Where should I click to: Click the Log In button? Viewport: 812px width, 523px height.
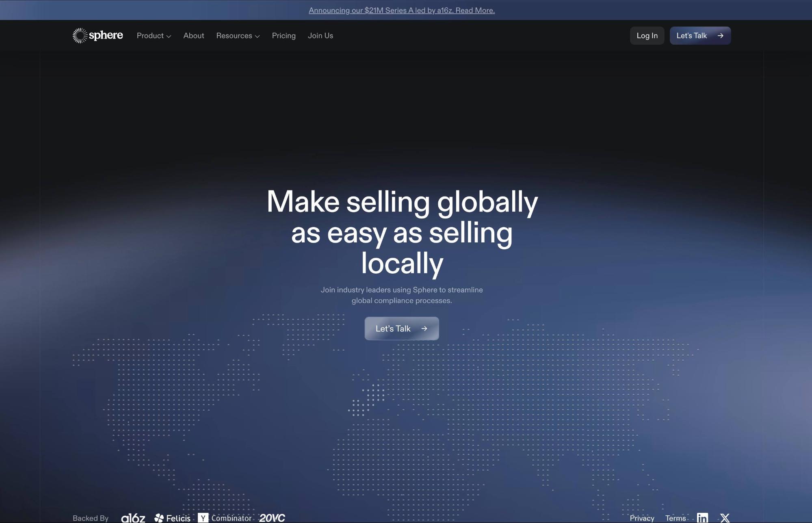click(647, 35)
